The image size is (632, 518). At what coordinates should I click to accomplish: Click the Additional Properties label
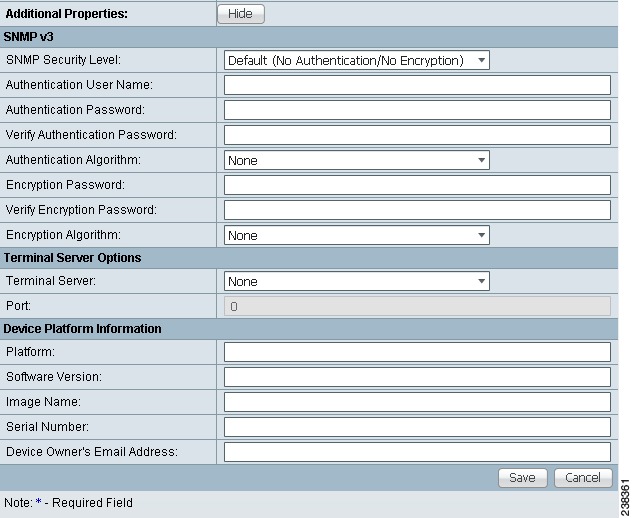67,14
